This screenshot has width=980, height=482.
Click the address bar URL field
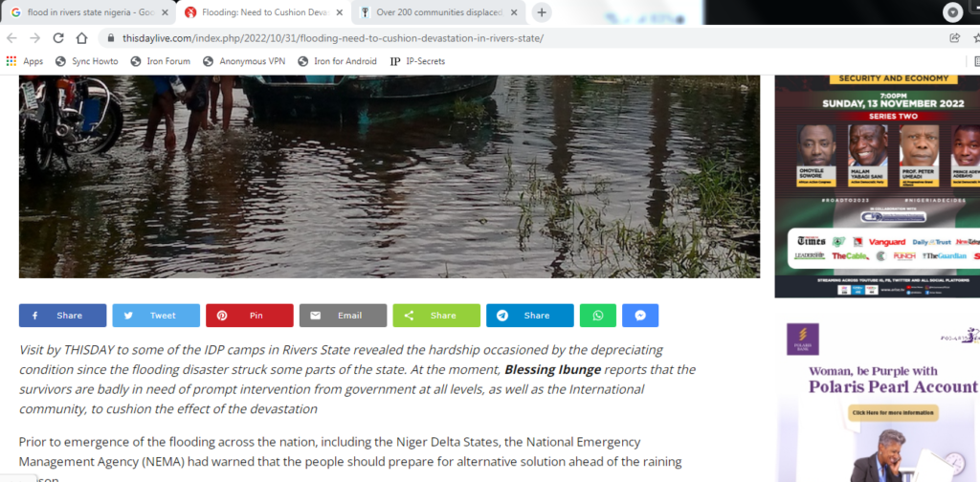[x=531, y=38]
